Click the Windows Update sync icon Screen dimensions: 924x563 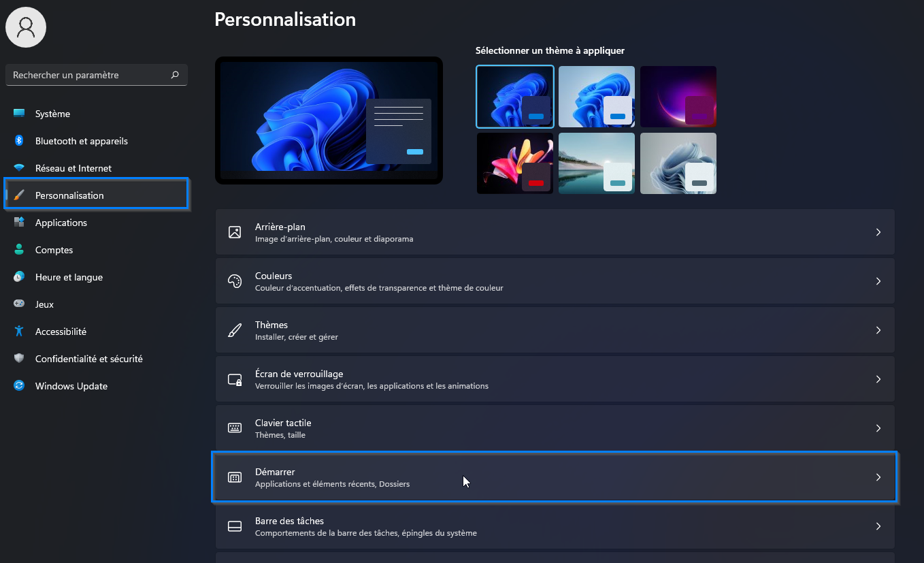click(x=19, y=386)
